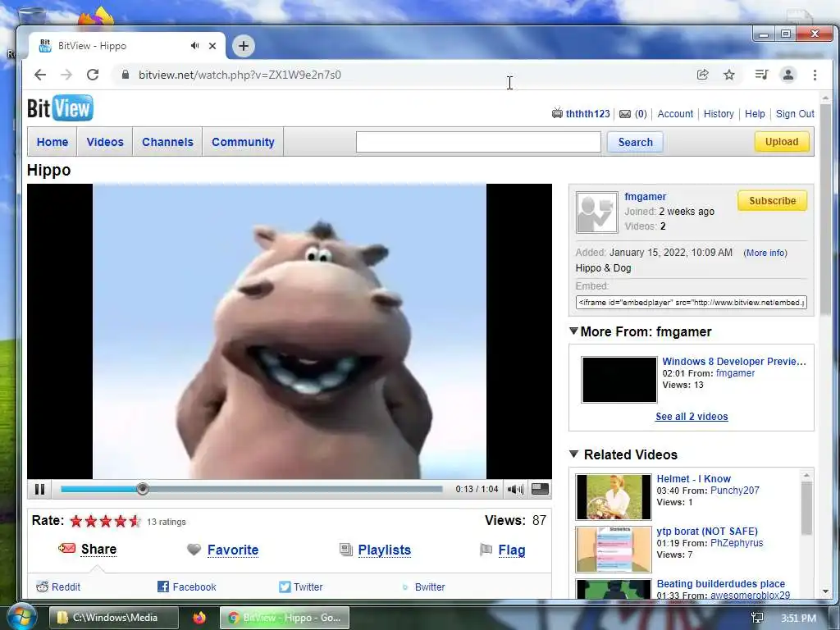Rate the video three stars
This screenshot has height=630, width=840.
coord(106,521)
